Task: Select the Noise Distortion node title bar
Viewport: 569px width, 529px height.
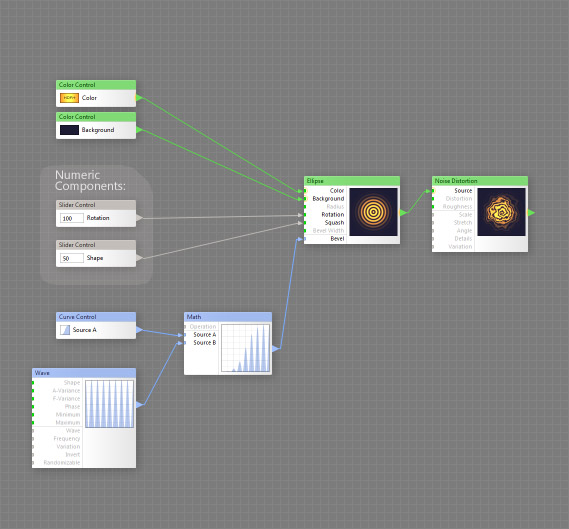Action: tap(480, 181)
